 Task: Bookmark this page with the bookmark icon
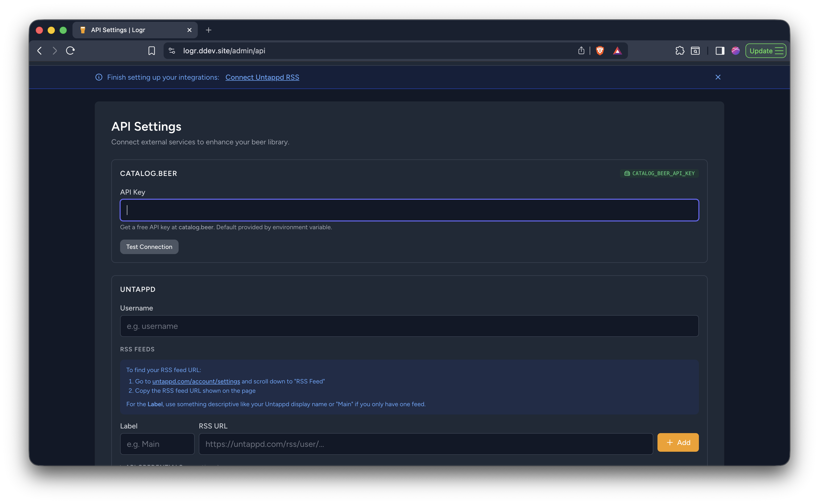point(151,51)
